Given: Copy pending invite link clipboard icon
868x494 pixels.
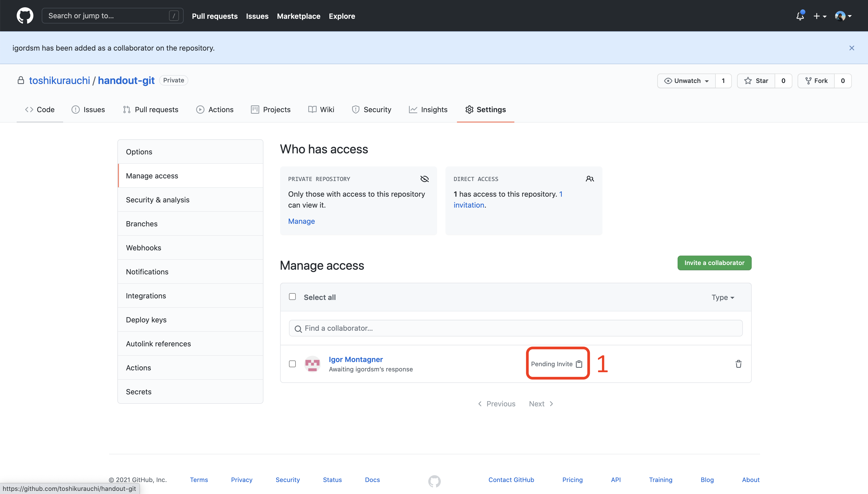Looking at the screenshot, I should click(x=579, y=364).
